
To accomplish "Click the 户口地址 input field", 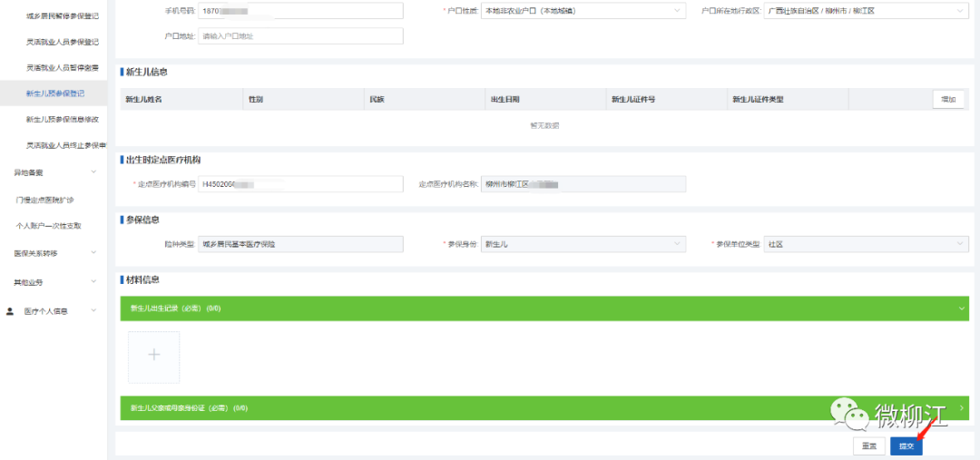I will tap(299, 36).
